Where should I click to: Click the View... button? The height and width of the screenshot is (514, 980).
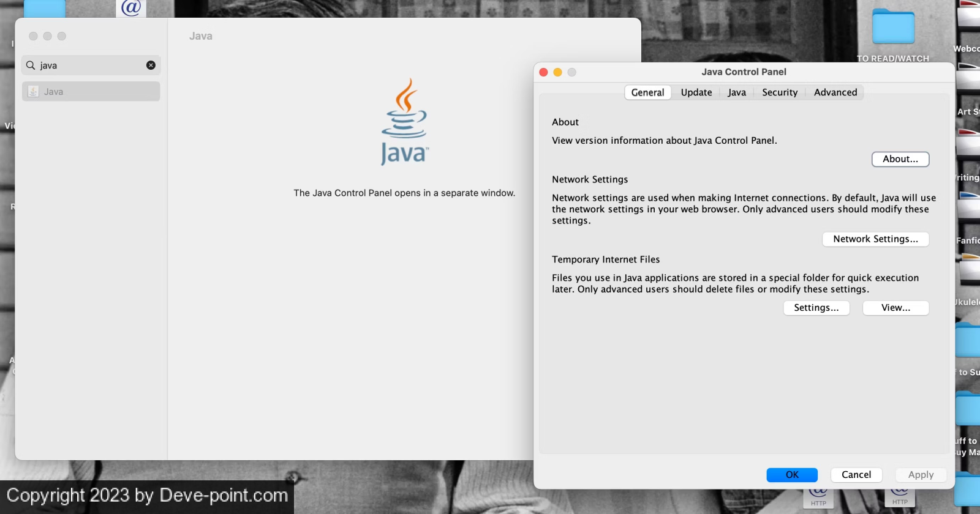(895, 308)
